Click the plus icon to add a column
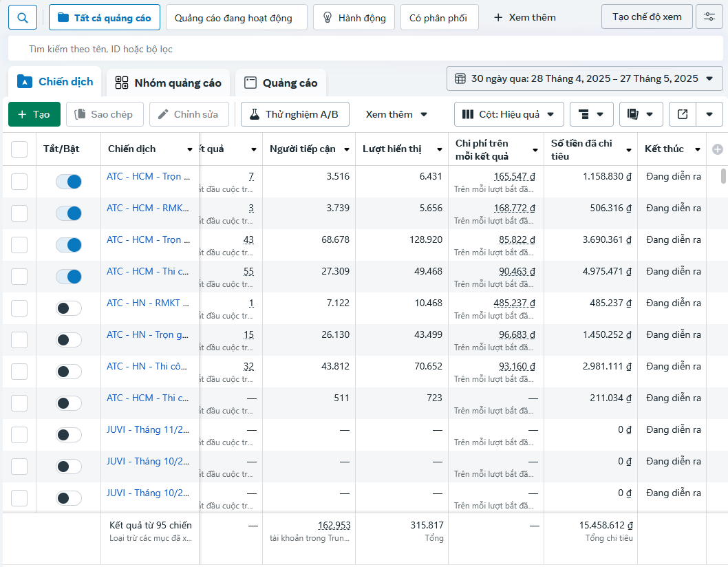This screenshot has width=728, height=567. pyautogui.click(x=717, y=149)
